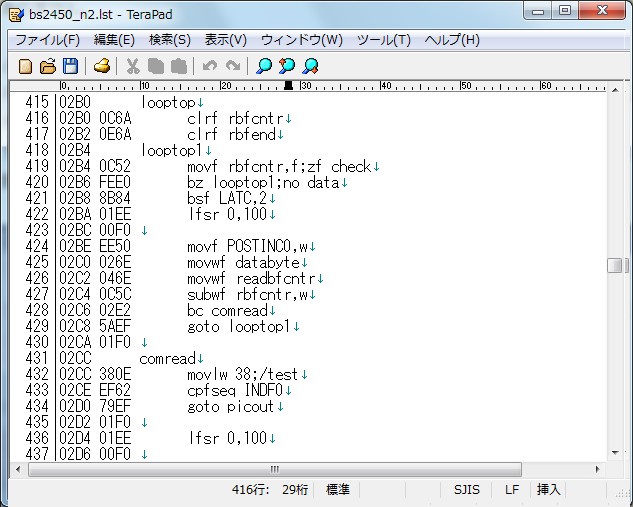Open the ツール(T) menu
Screen dimensions: 633x507
click(x=384, y=40)
